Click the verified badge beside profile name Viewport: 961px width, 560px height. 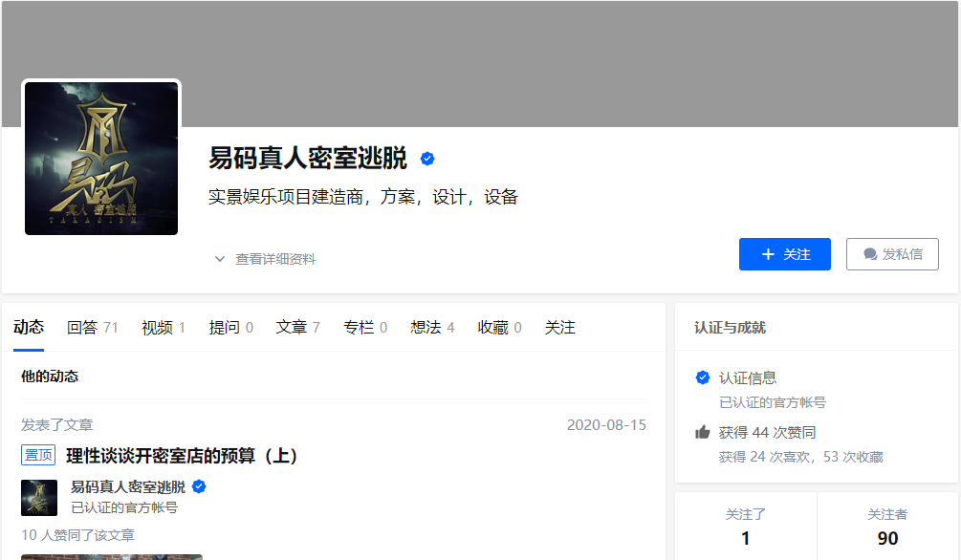tap(427, 159)
